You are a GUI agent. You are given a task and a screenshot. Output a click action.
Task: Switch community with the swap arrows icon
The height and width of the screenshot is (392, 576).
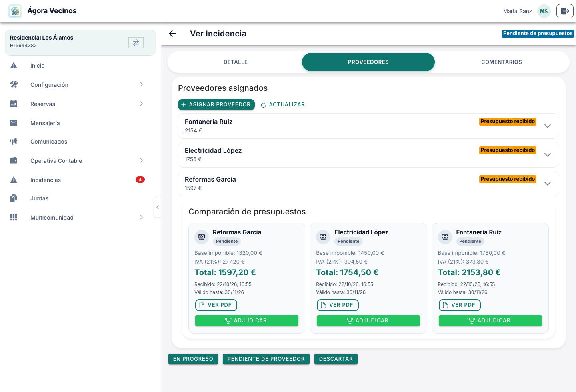[x=136, y=42]
